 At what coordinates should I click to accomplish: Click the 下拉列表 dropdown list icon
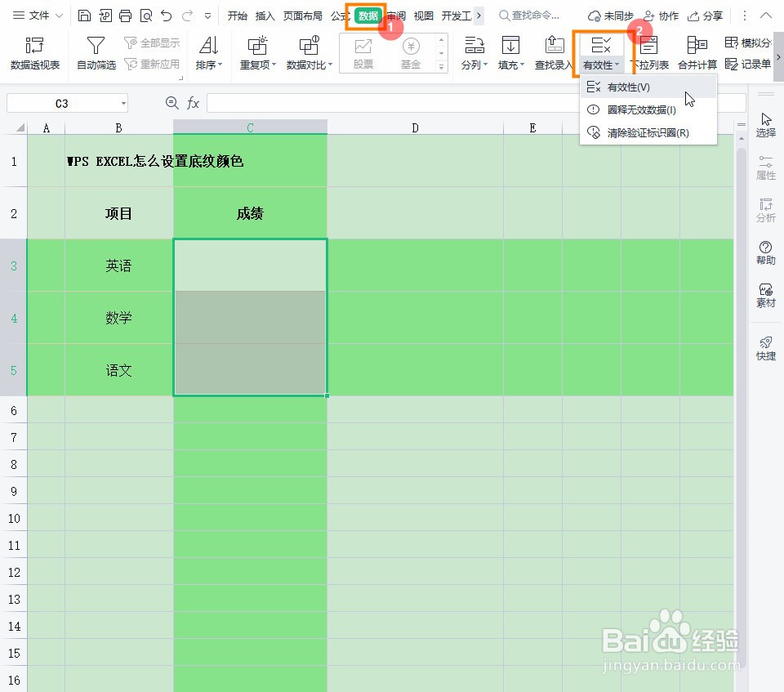click(649, 53)
